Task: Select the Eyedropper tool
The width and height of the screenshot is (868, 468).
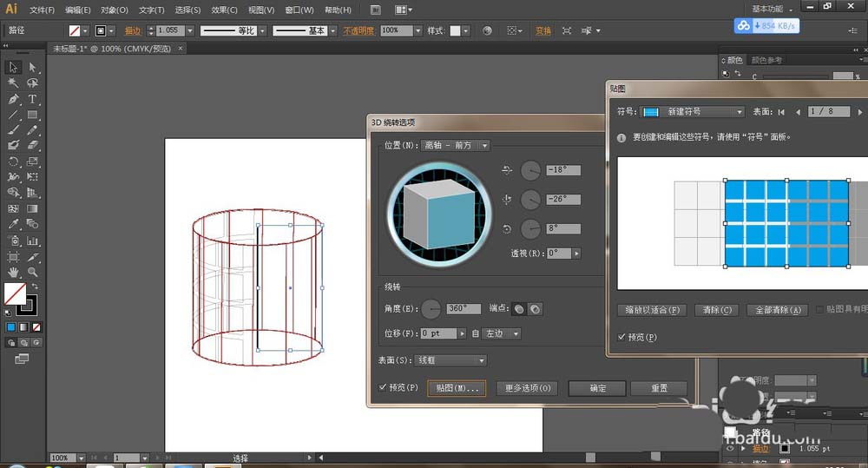Action: (13, 224)
